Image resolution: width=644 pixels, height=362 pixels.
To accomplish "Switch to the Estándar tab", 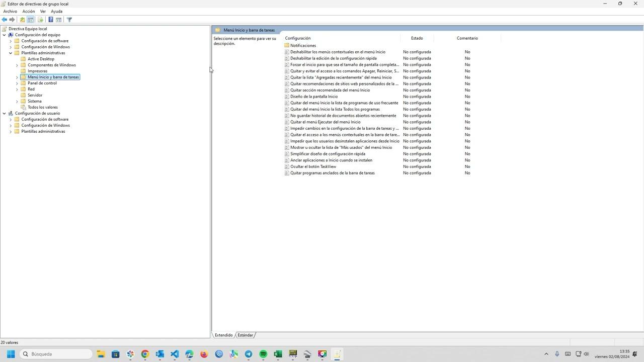I will pyautogui.click(x=245, y=335).
